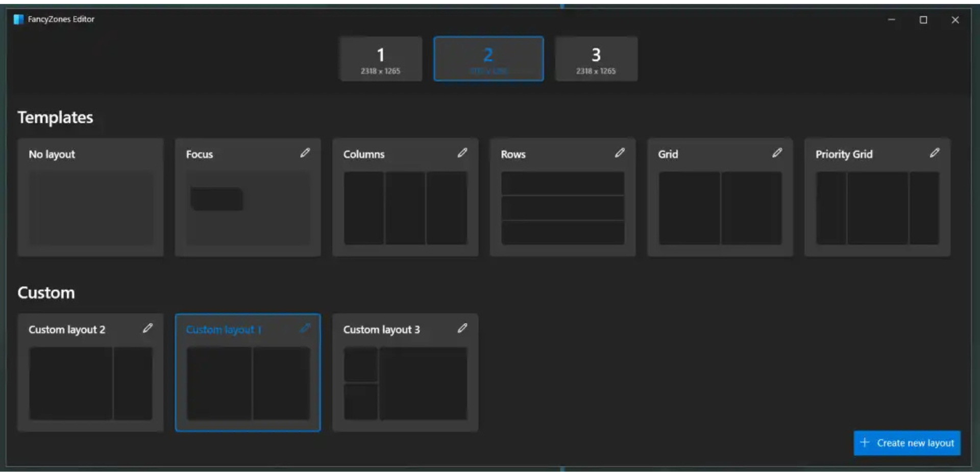Click the Custom heading

point(46,293)
